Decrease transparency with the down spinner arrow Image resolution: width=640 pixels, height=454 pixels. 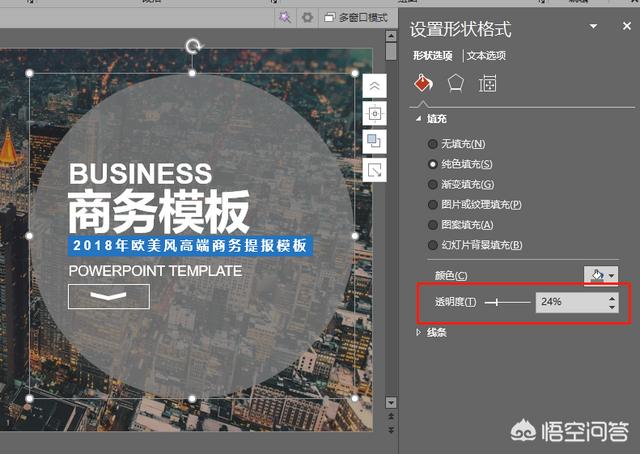pyautogui.click(x=612, y=307)
